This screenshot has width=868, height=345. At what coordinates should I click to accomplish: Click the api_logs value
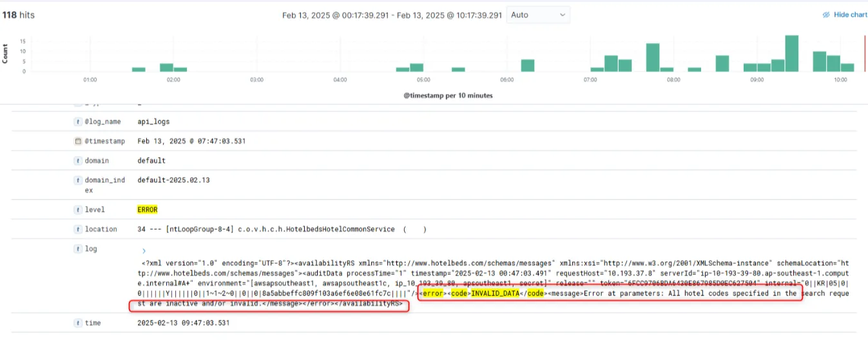click(x=153, y=121)
